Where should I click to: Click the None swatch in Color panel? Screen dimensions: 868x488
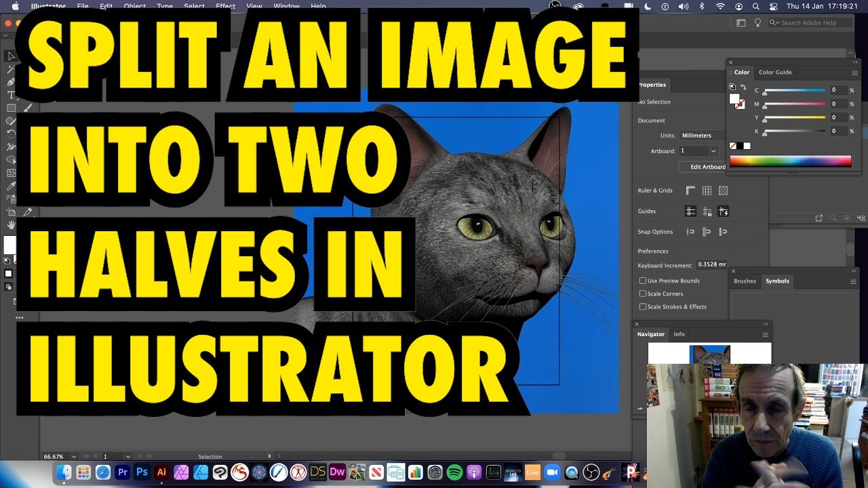(733, 146)
